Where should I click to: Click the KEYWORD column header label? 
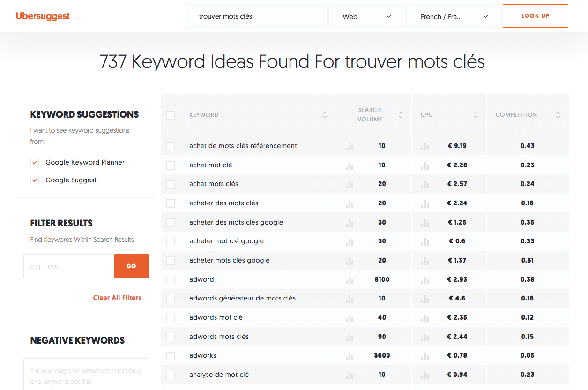(204, 115)
